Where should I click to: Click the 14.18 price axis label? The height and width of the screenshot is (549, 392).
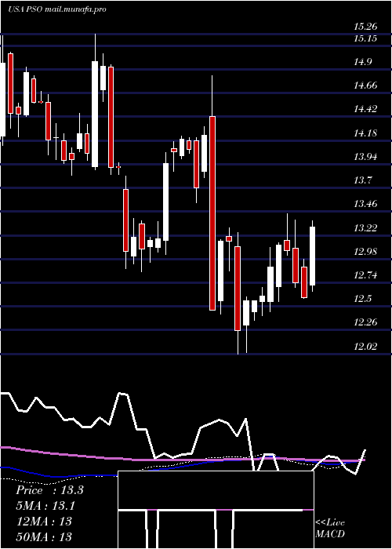(366, 133)
